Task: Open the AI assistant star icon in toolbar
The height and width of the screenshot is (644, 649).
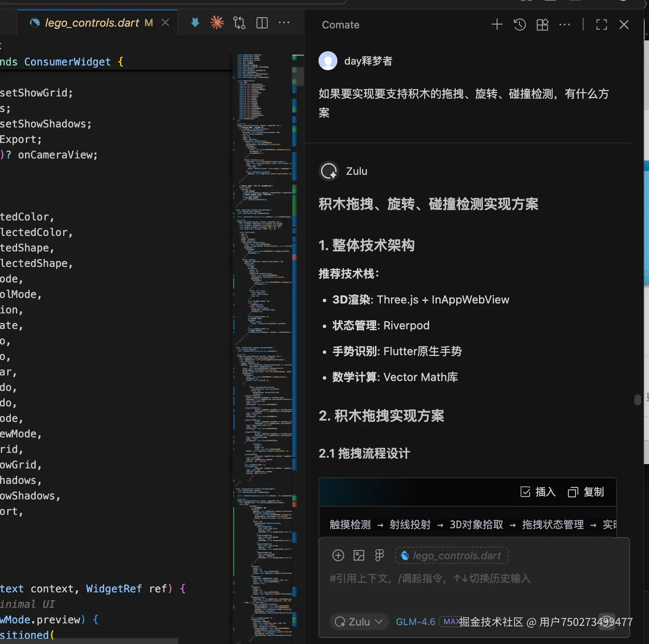Action: click(x=217, y=22)
